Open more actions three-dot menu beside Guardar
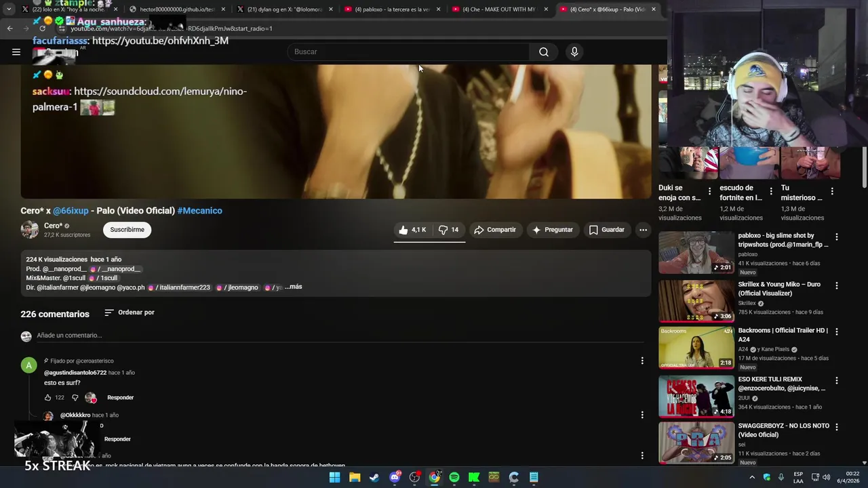 [643, 230]
